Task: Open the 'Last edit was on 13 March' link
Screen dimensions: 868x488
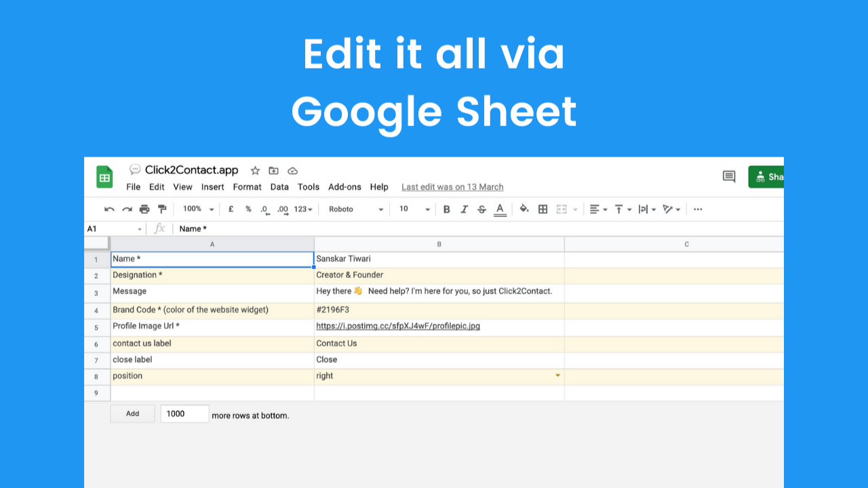Action: pos(452,187)
